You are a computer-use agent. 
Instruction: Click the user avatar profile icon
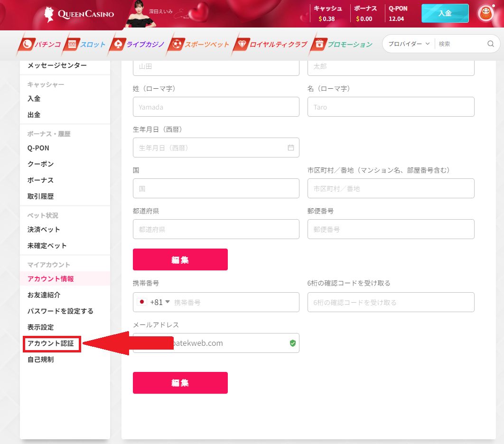(x=485, y=13)
